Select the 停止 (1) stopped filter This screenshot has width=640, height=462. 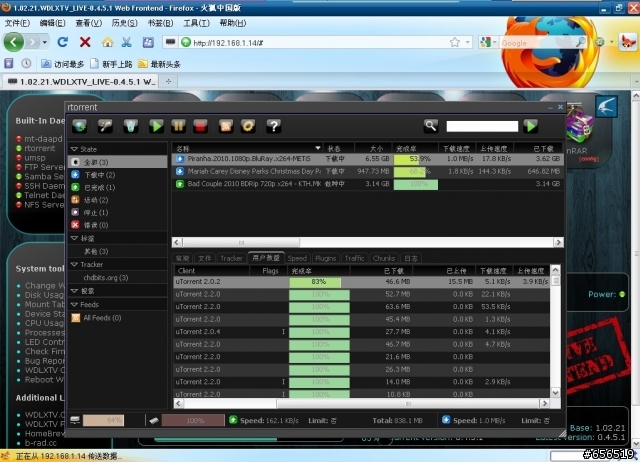(x=118, y=213)
